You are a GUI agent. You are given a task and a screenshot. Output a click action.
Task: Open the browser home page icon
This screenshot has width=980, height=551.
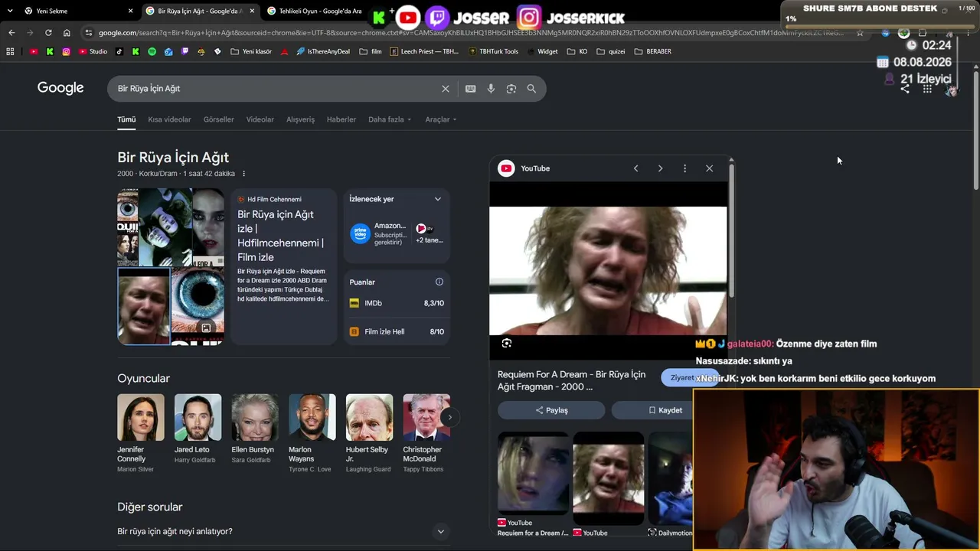point(67,33)
